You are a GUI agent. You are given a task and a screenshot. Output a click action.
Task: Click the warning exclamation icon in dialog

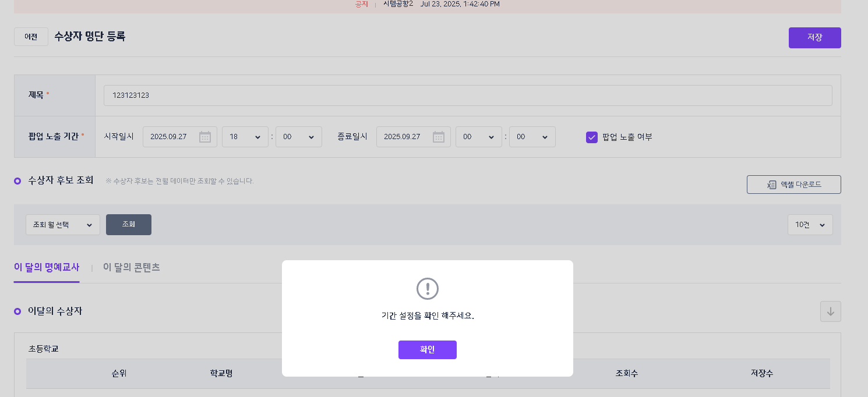pyautogui.click(x=427, y=289)
